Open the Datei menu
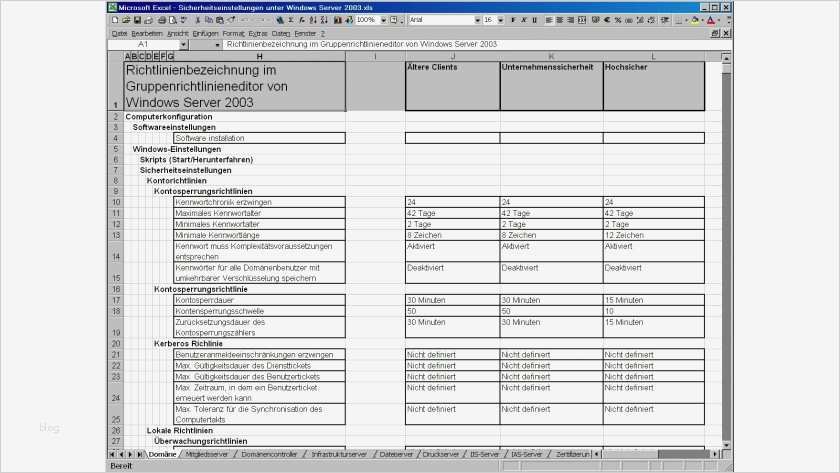840x473 pixels. coord(119,33)
